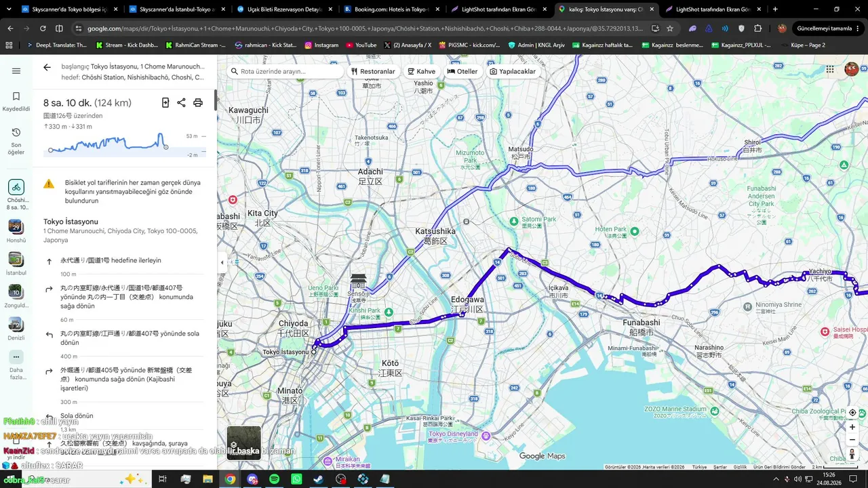Viewport: 868px width, 488px height.
Task: Go back in browser history
Action: 10,28
